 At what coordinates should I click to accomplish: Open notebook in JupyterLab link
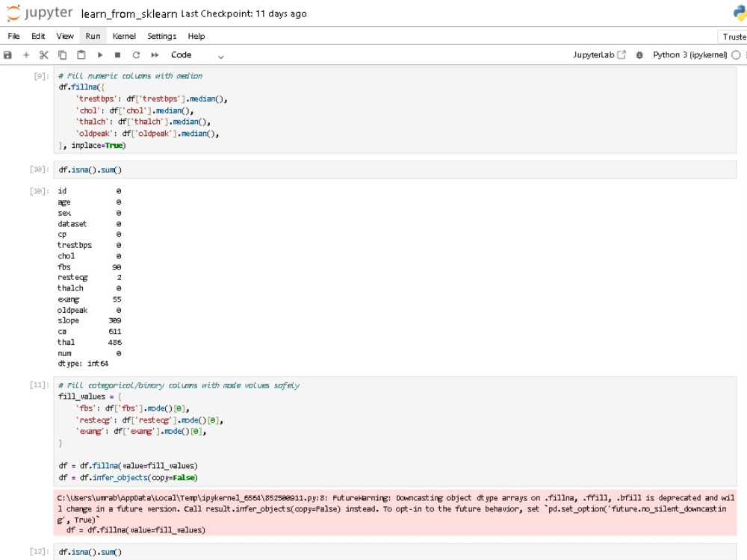(599, 55)
